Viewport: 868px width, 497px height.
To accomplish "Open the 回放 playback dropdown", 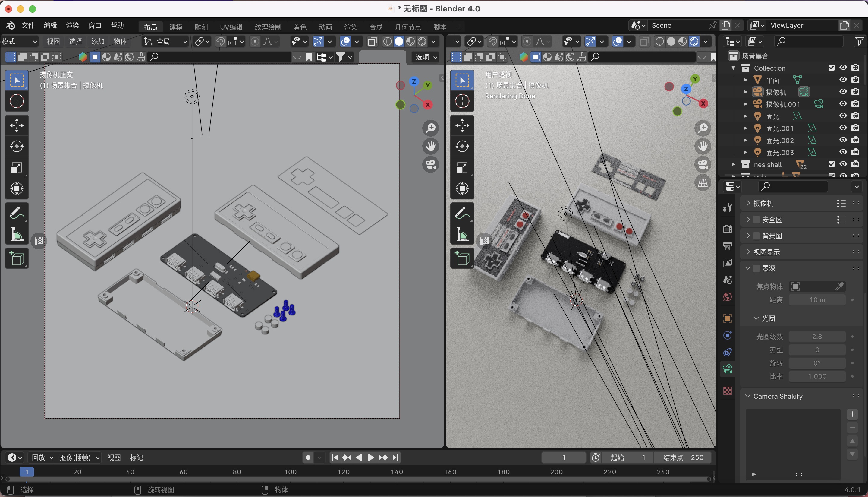I will pos(42,458).
